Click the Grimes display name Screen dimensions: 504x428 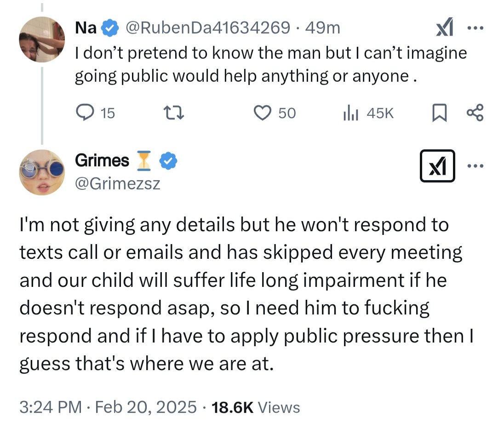[102, 160]
